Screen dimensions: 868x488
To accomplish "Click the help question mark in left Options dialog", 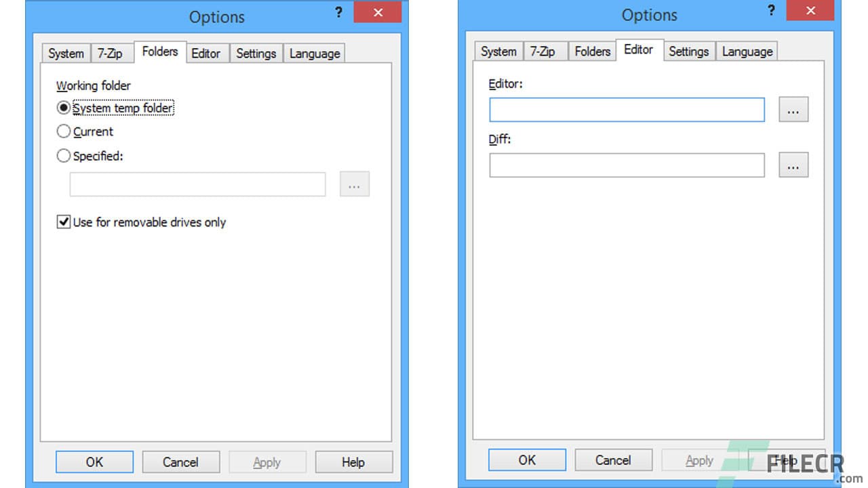I will (339, 13).
